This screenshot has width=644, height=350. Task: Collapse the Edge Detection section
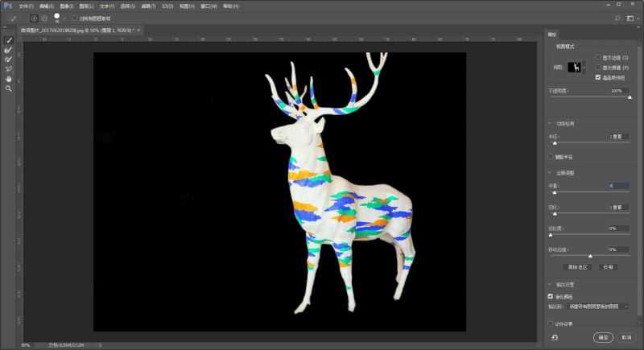point(549,123)
